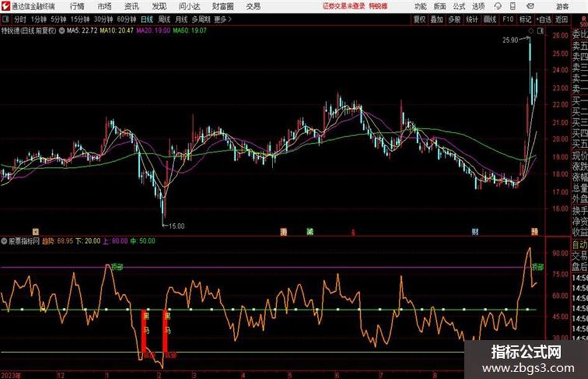Open the 问小达 menu

189,6
